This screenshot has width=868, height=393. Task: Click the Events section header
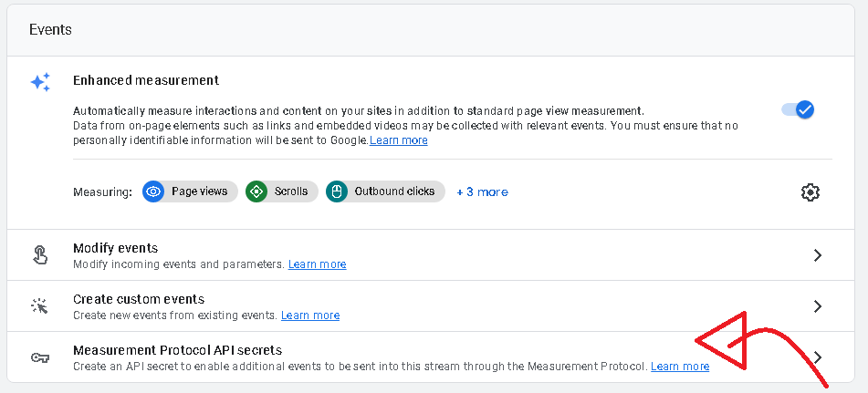pos(50,29)
